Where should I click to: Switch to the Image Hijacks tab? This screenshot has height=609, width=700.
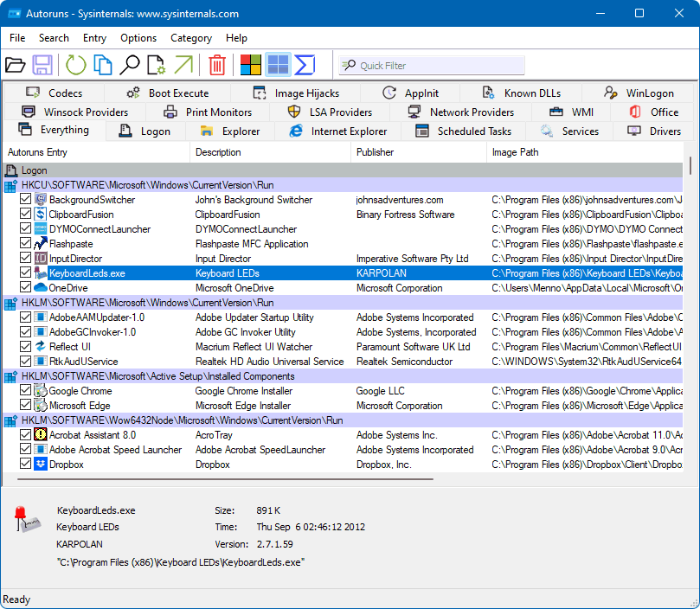[296, 93]
